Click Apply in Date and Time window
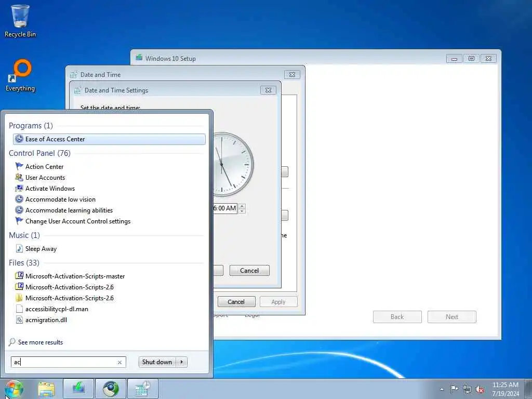Image resolution: width=532 pixels, height=399 pixels. click(x=278, y=302)
